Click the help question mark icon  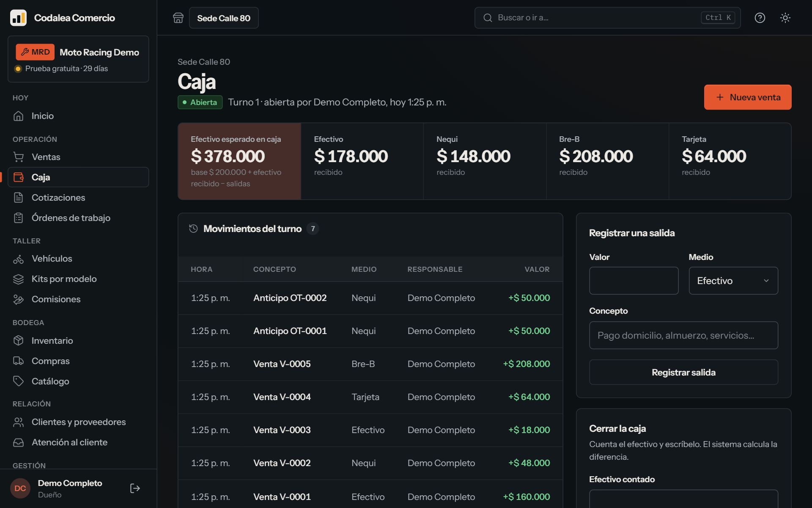coord(760,18)
